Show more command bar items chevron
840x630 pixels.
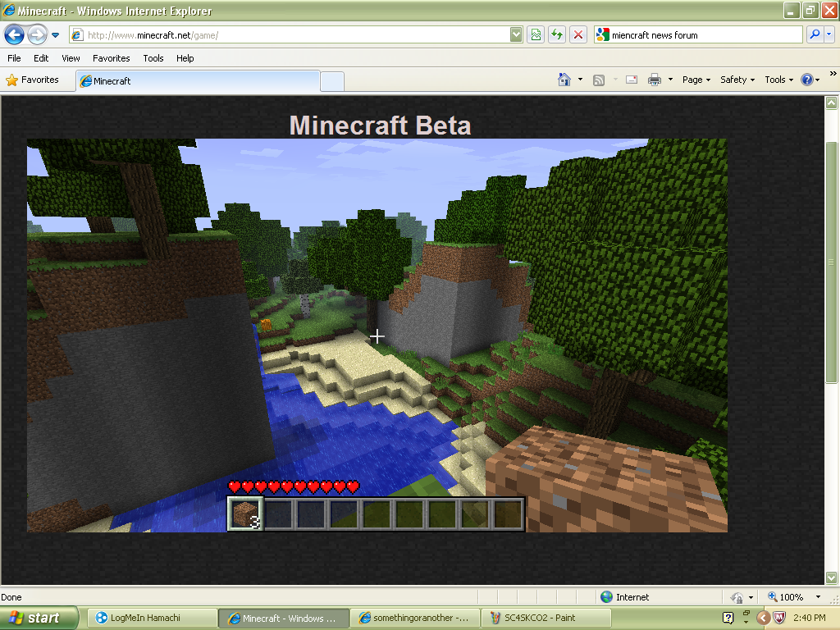[833, 73]
